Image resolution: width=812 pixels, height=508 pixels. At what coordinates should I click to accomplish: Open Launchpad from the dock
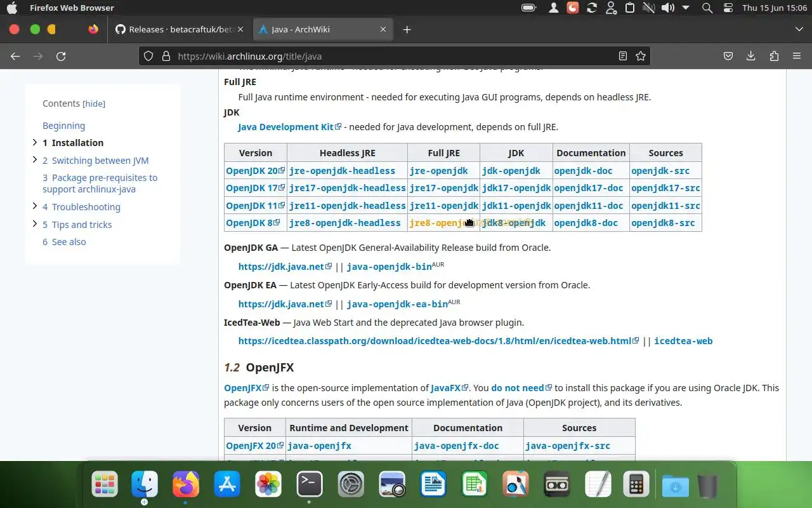[x=105, y=485]
